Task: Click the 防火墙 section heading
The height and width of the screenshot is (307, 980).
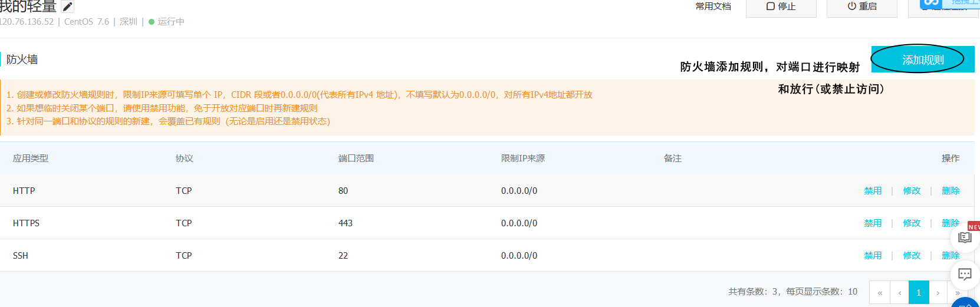Action: [22, 60]
